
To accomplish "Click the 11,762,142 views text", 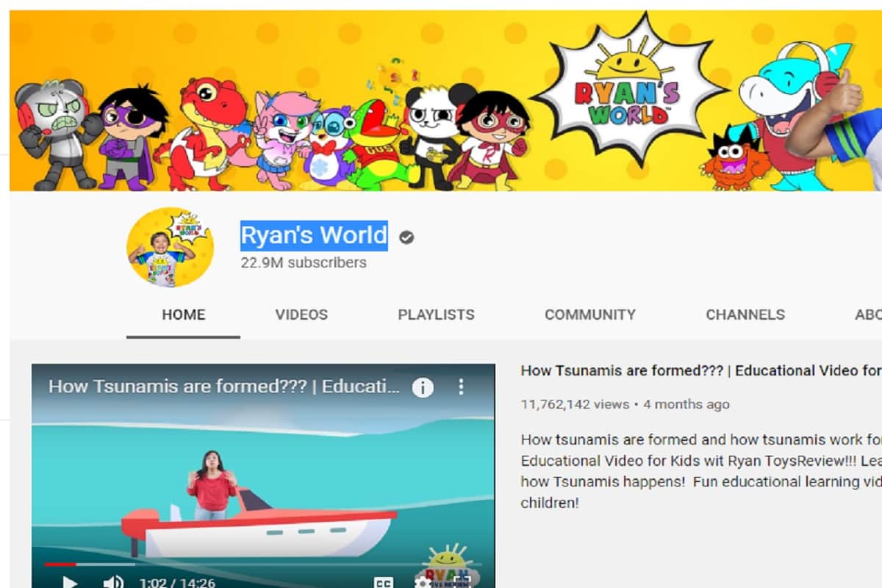I will pos(575,404).
